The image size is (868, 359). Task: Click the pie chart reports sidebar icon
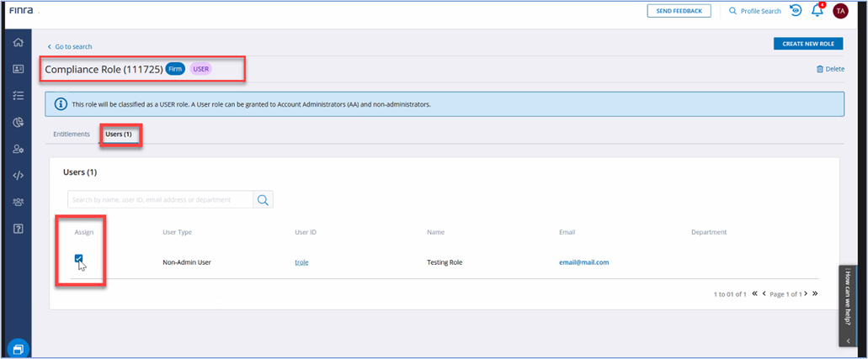click(x=18, y=123)
